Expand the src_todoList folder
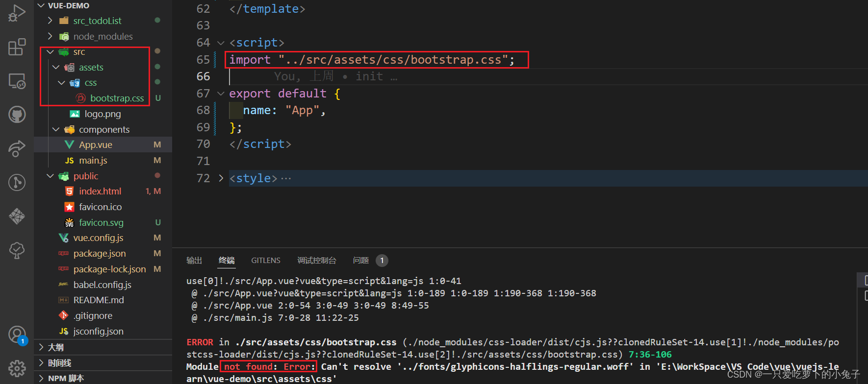Screen dimensions: 868x384 (x=50, y=21)
